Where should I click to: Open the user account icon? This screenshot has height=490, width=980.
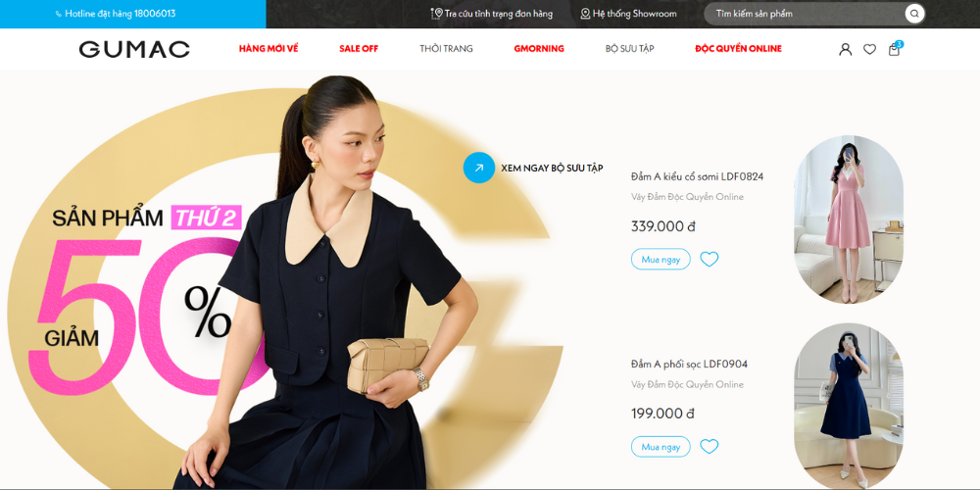point(845,49)
